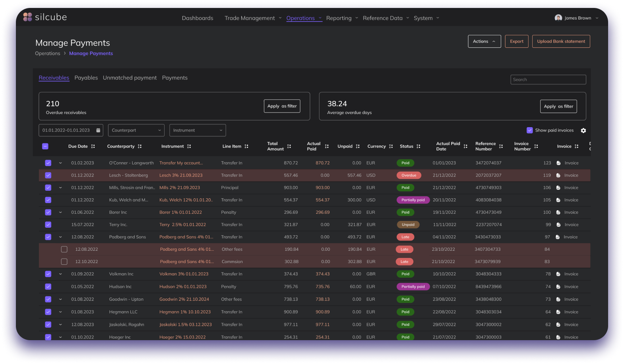Sort by Invoice column icon

[577, 146]
